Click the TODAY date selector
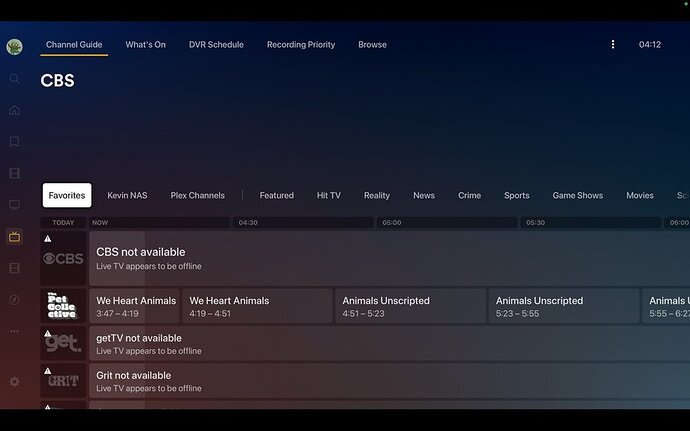The width and height of the screenshot is (690, 431). 63,222
